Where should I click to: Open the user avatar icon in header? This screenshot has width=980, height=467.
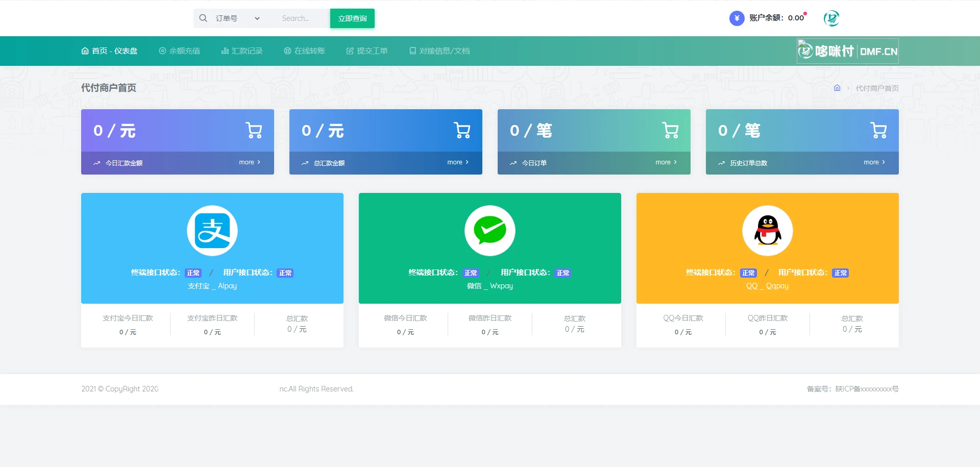tap(831, 18)
